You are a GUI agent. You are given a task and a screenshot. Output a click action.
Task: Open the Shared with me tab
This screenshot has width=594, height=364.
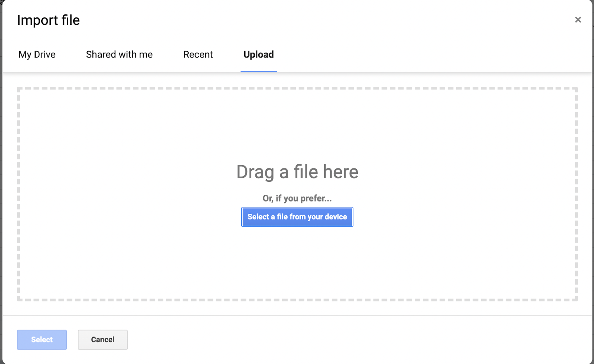pos(119,55)
